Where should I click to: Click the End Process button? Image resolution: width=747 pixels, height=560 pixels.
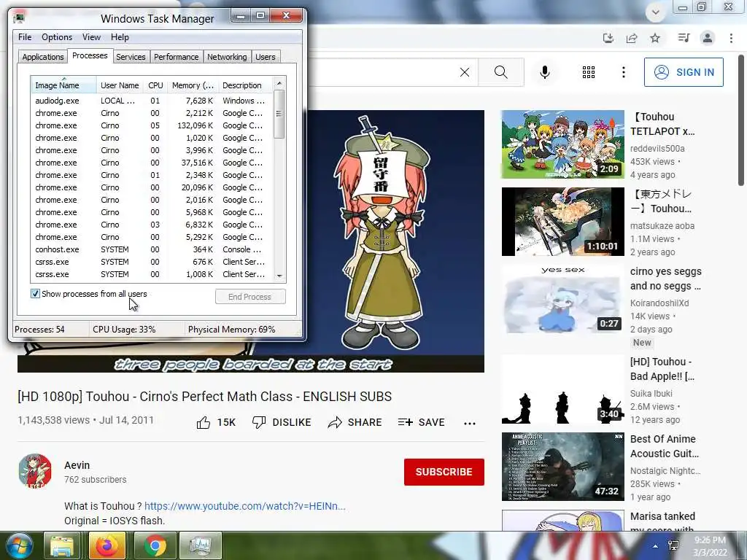coord(250,297)
